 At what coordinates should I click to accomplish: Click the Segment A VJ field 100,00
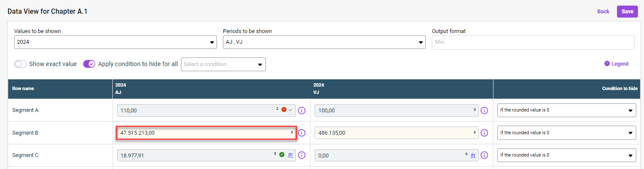397,110
